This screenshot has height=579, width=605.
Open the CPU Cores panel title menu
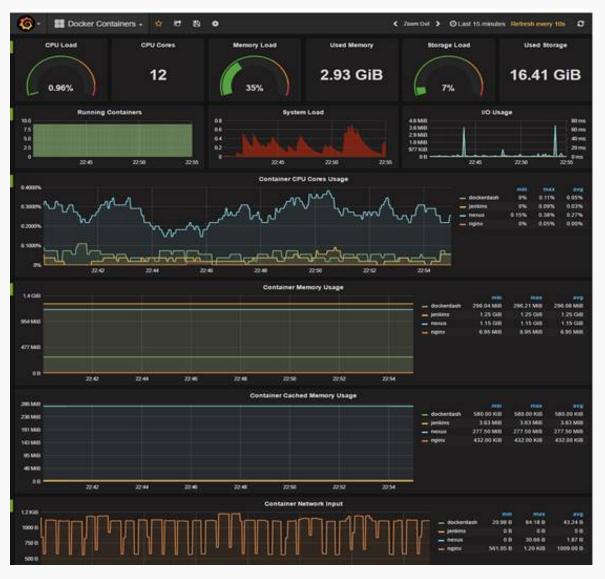click(158, 45)
